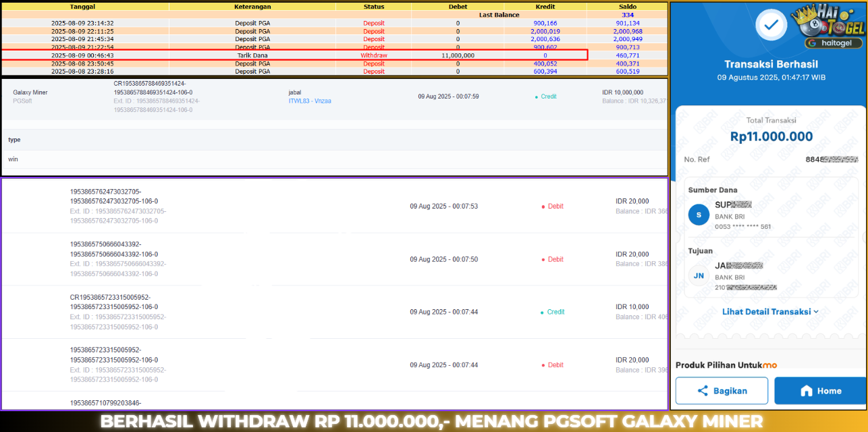Click the kredit value 2,000,019
The image size is (868, 432).
point(545,31)
